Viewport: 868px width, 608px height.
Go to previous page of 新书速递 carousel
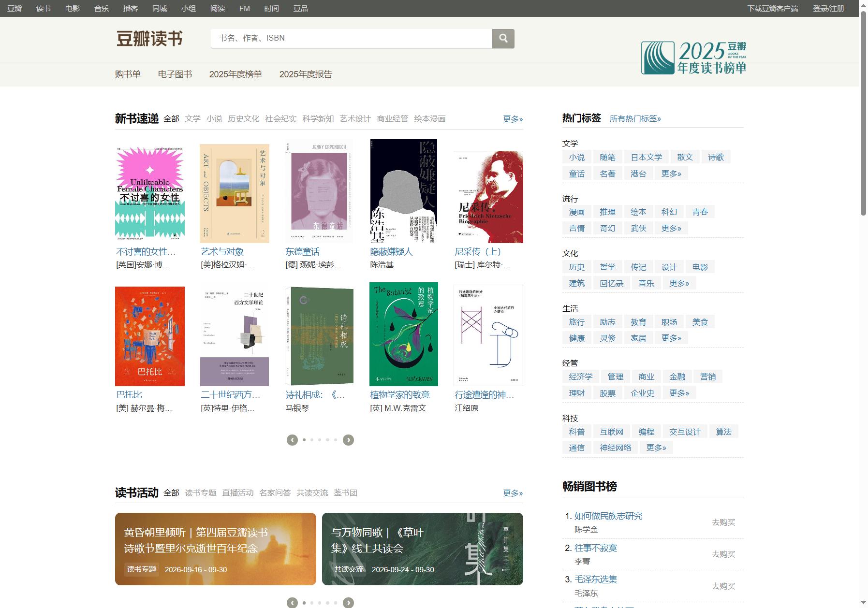click(x=292, y=440)
